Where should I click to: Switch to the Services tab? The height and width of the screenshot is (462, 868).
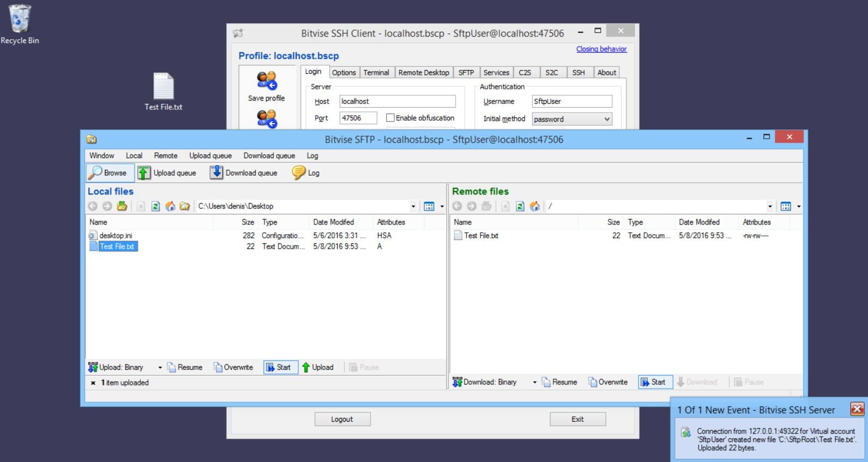496,72
